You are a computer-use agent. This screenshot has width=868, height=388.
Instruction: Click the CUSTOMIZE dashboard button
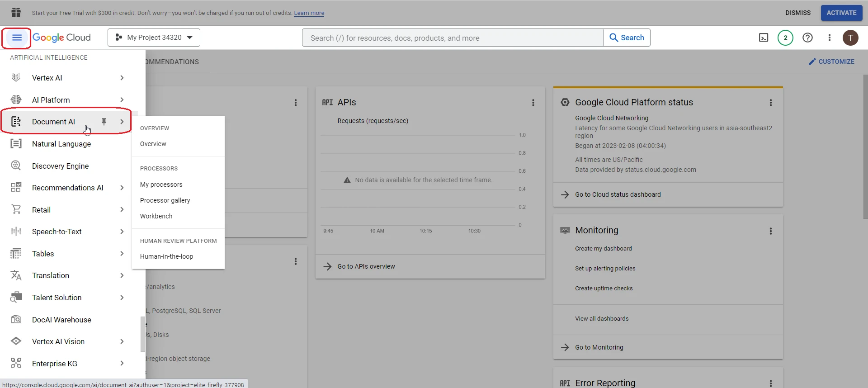[831, 62]
